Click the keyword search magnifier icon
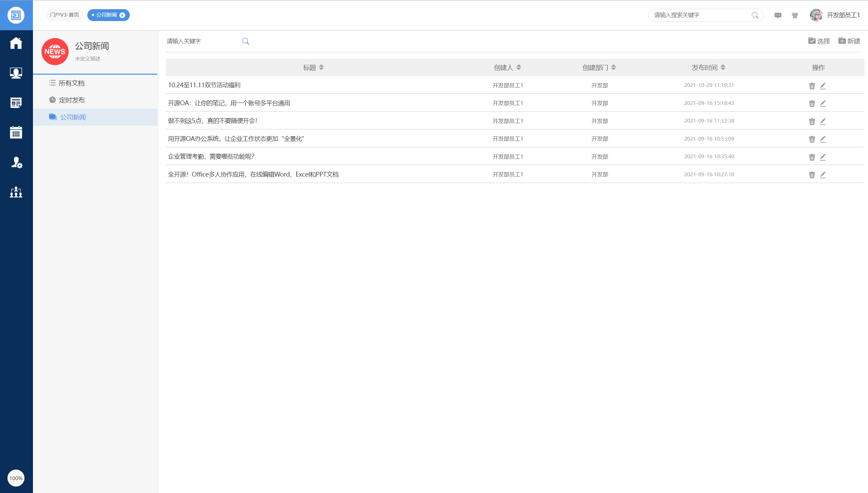 (x=245, y=41)
